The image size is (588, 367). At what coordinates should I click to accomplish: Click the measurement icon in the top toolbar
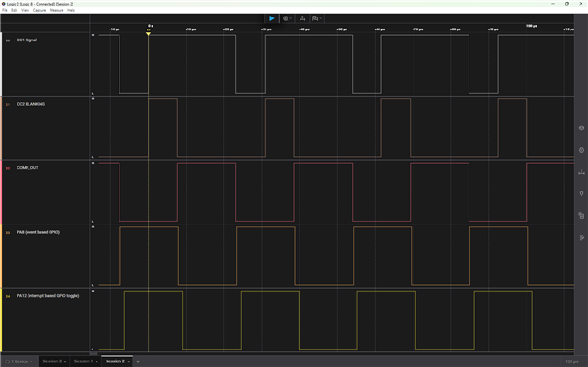[x=302, y=18]
